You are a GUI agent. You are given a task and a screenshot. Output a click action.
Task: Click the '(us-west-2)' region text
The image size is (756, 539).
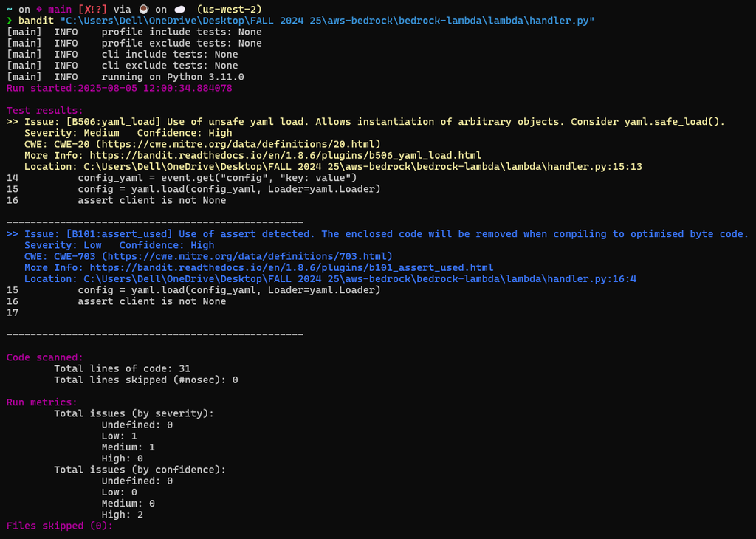(230, 10)
